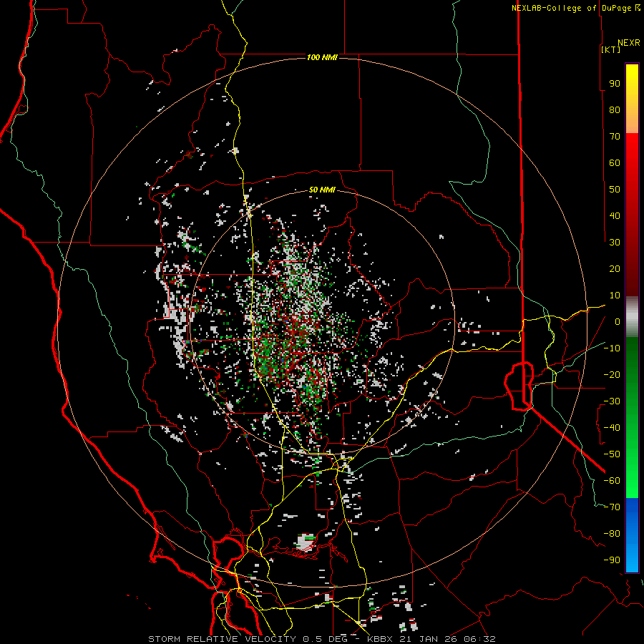Click the 10 value on the velocity scale
The width and height of the screenshot is (644, 644).
(615, 296)
